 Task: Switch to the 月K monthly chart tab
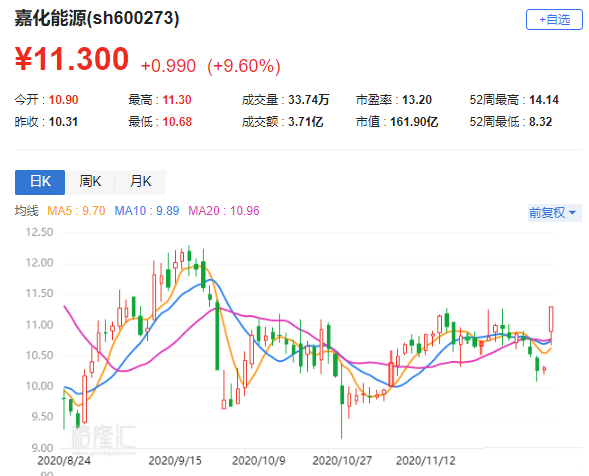coord(140,182)
